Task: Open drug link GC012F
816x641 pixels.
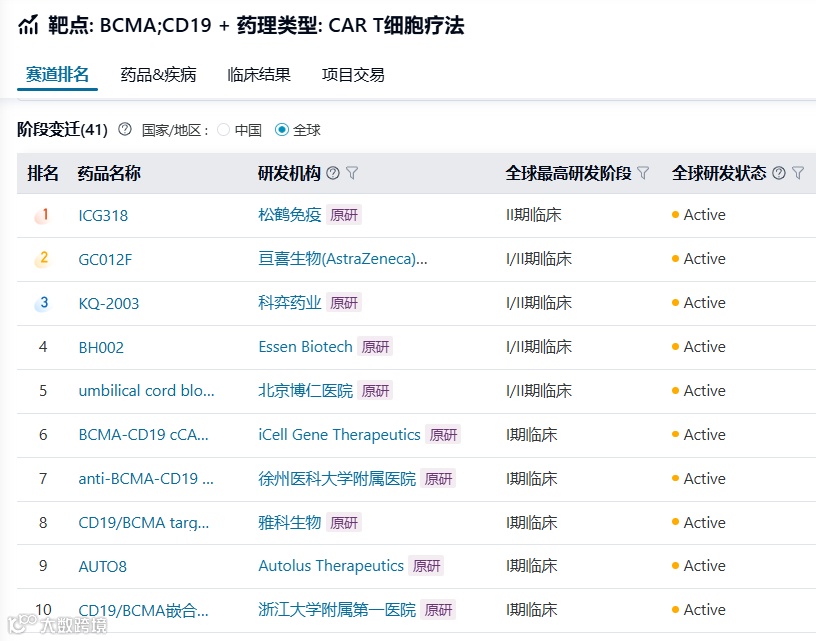Action: click(x=105, y=259)
